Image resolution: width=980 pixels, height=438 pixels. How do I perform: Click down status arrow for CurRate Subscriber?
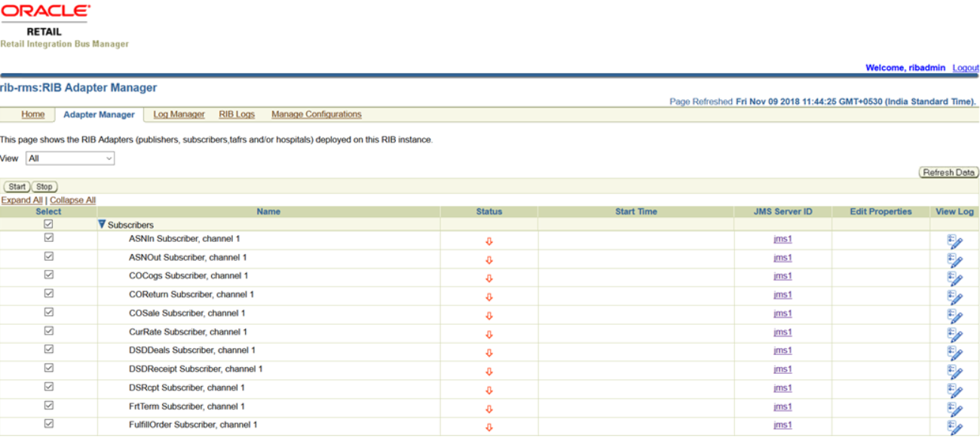489,335
